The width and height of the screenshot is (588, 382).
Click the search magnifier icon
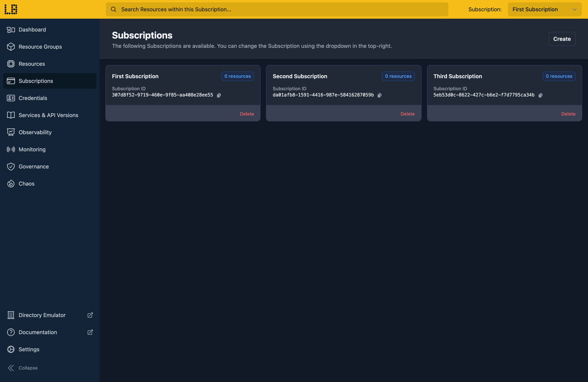point(113,9)
